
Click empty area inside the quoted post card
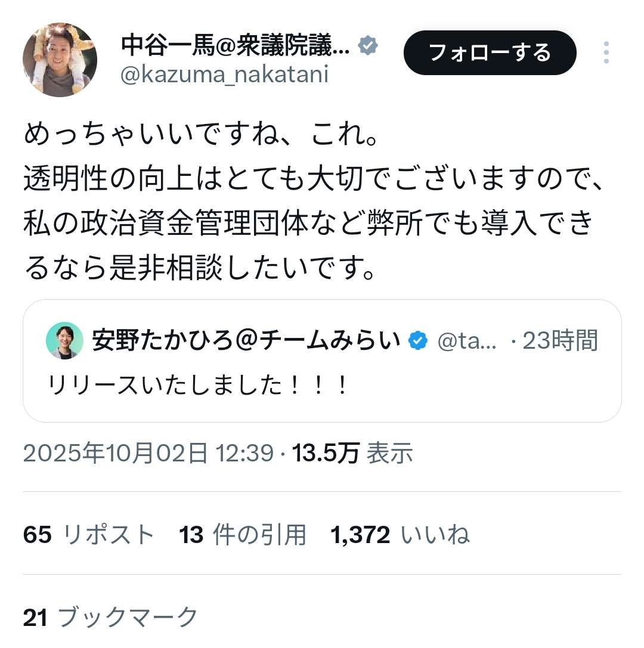[489, 389]
